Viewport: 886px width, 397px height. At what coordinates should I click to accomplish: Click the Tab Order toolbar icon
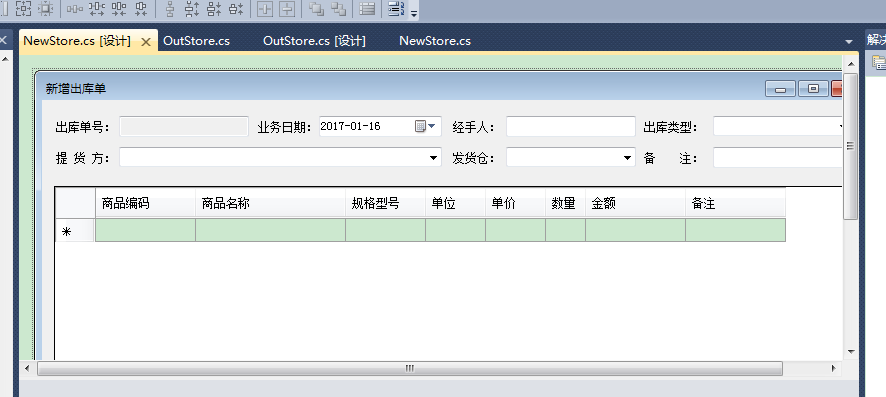[x=397, y=8]
